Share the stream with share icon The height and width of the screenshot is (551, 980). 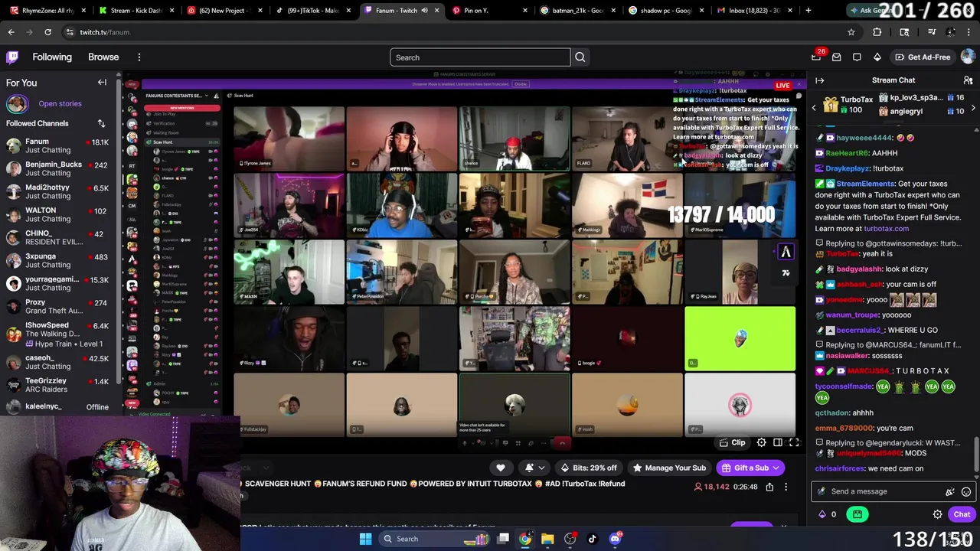pyautogui.click(x=769, y=487)
